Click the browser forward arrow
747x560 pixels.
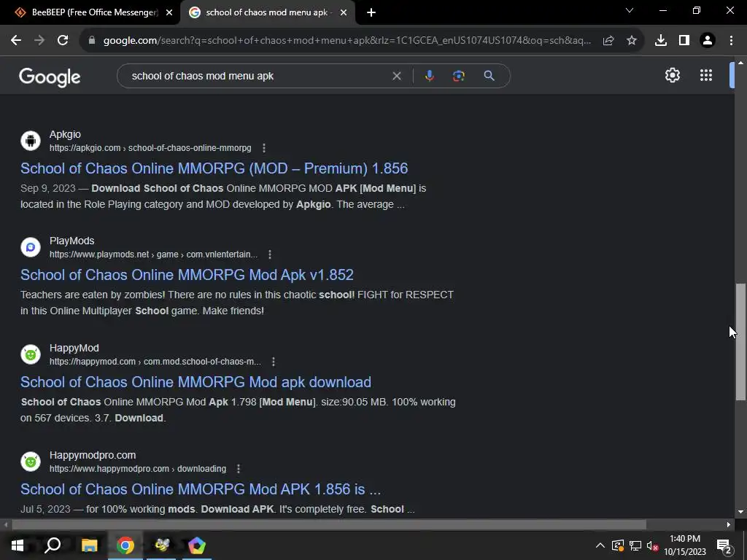pyautogui.click(x=39, y=41)
